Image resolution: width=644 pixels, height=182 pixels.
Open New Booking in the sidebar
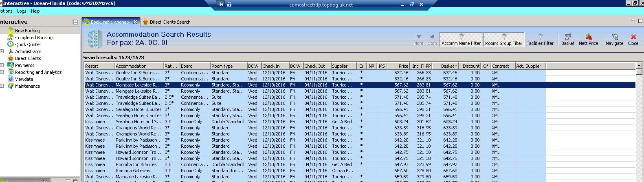pos(27,31)
